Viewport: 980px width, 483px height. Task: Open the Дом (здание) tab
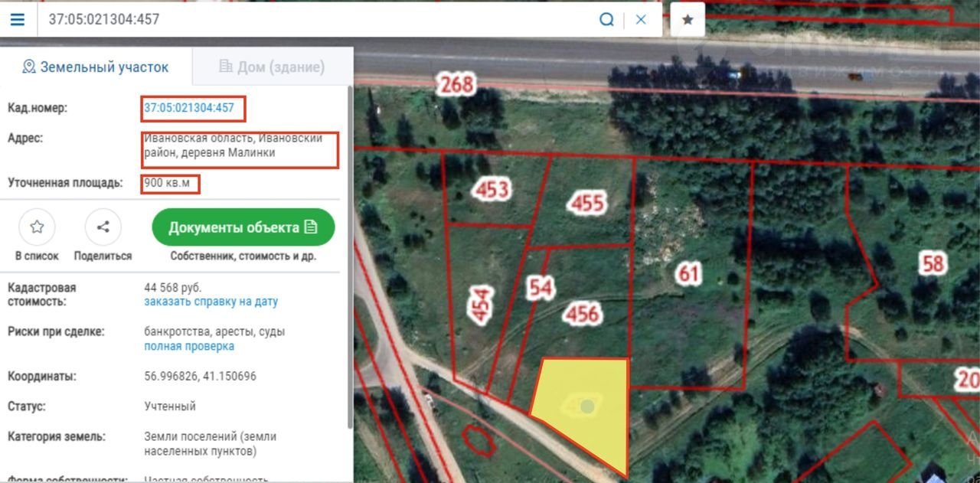tap(272, 67)
